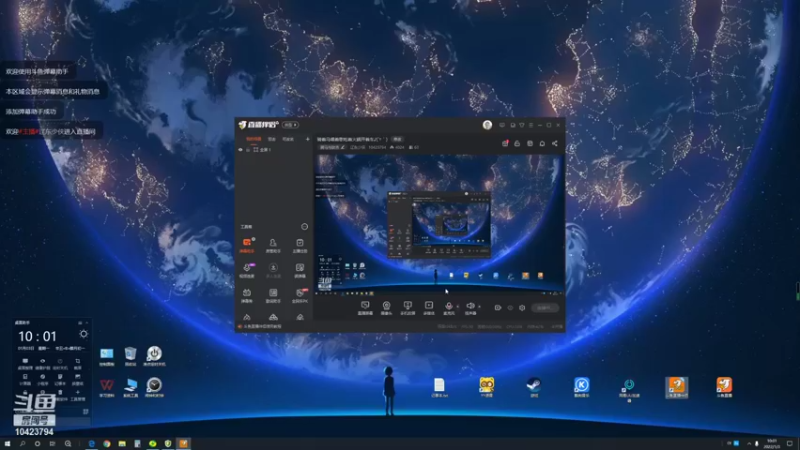Click the record video camera icon
800x450 pixels.
497,308
